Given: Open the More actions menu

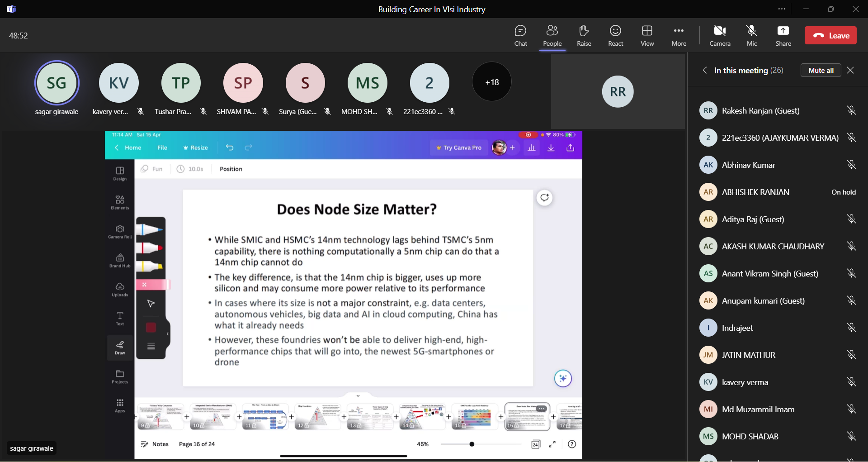Looking at the screenshot, I should click(x=679, y=36).
